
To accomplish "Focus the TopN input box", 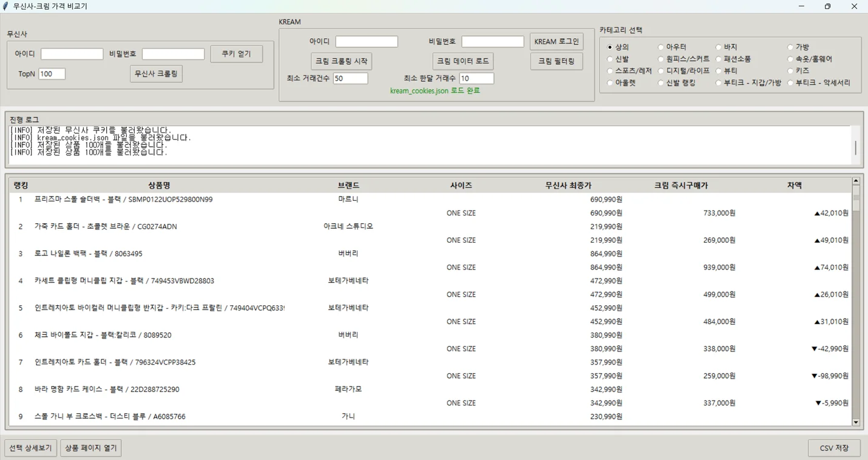I will point(51,73).
